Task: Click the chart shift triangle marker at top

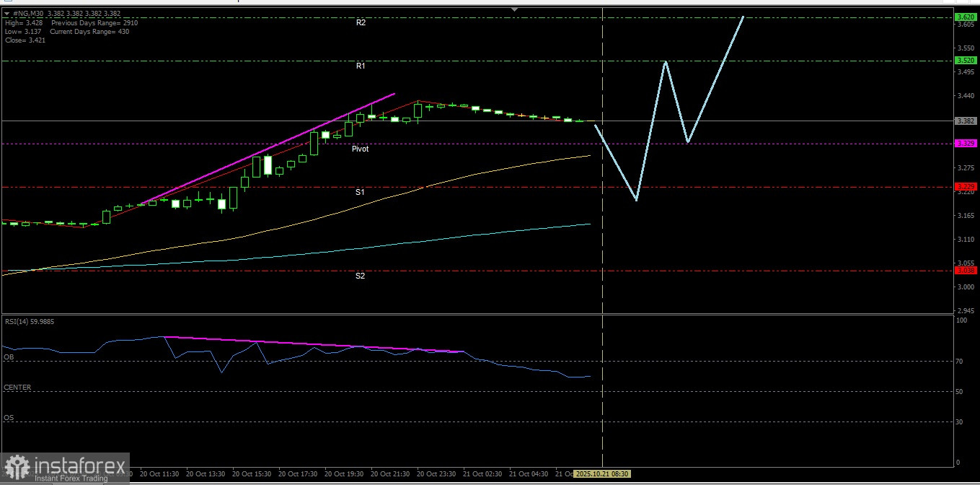Action: coord(514,9)
